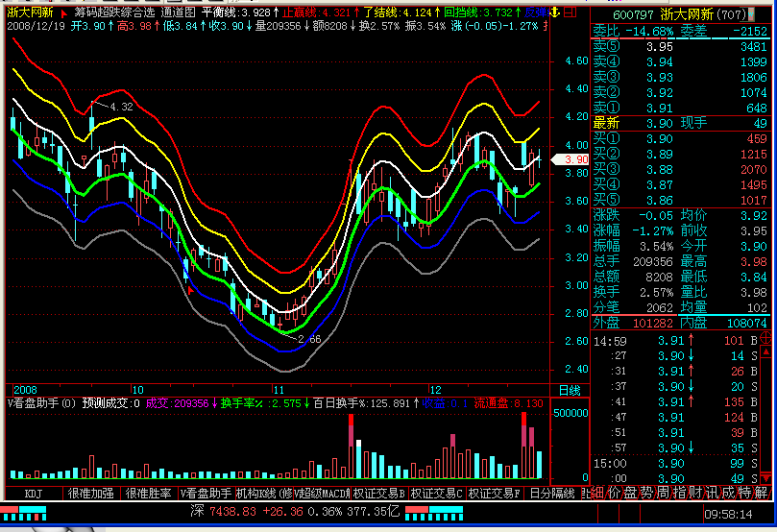Switch side panel to 成 tab
Image resolution: width=777 pixels, height=532 pixels.
point(728,493)
